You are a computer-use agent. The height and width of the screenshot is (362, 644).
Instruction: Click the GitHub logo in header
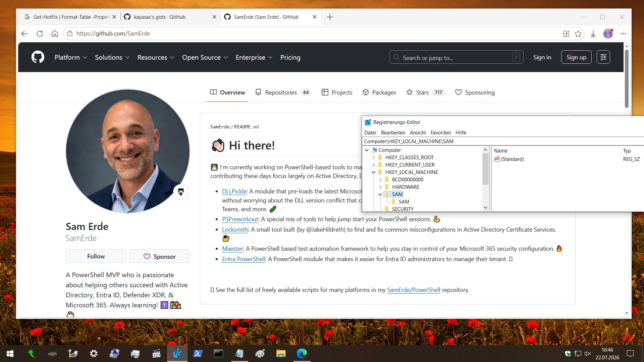38,57
